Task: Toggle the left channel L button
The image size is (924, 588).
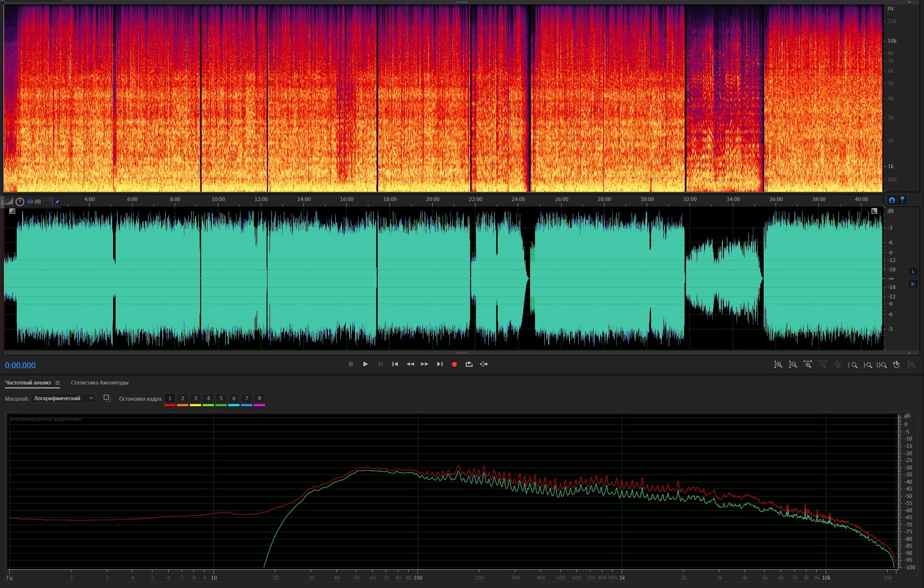Action: point(913,272)
